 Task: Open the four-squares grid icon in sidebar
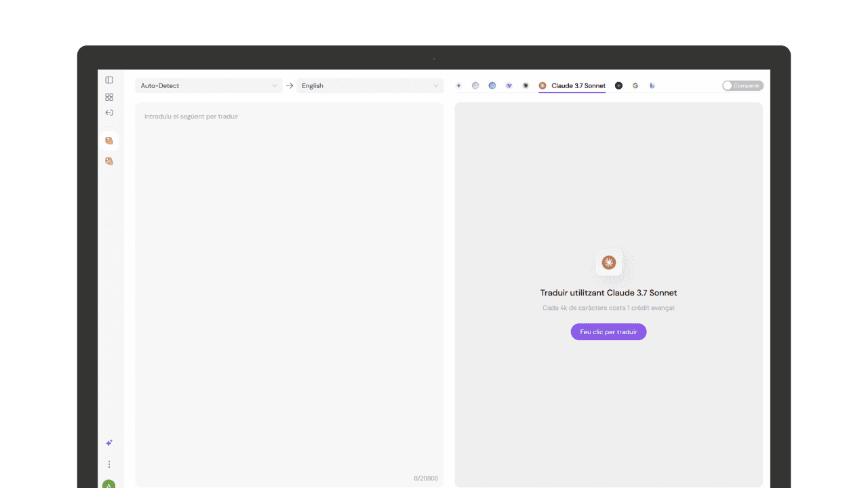click(109, 97)
